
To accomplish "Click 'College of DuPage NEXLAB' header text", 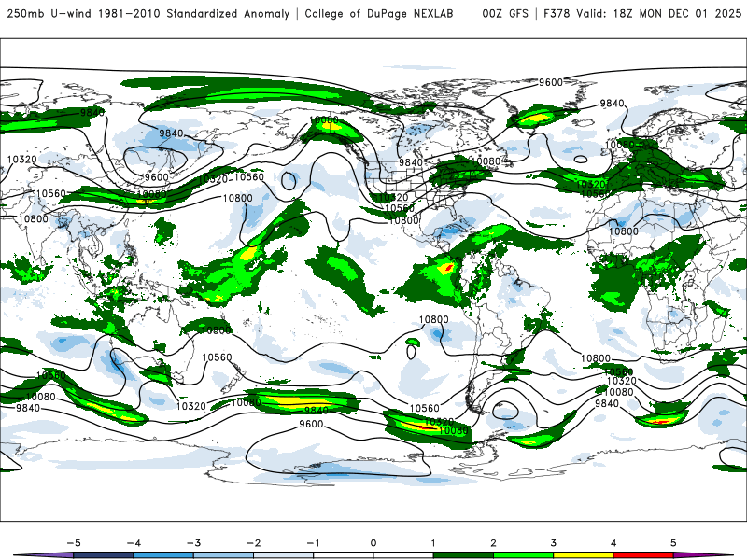I will click(379, 13).
